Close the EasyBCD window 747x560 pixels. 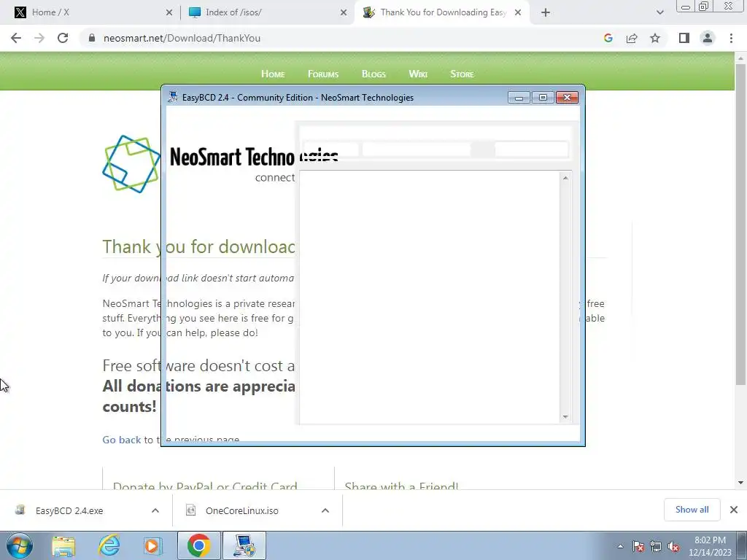567,98
